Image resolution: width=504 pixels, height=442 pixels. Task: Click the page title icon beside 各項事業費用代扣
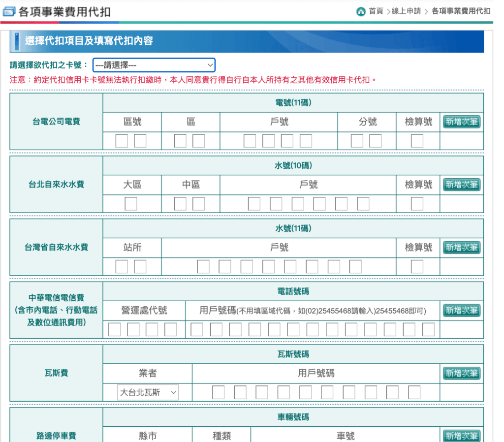9,12
